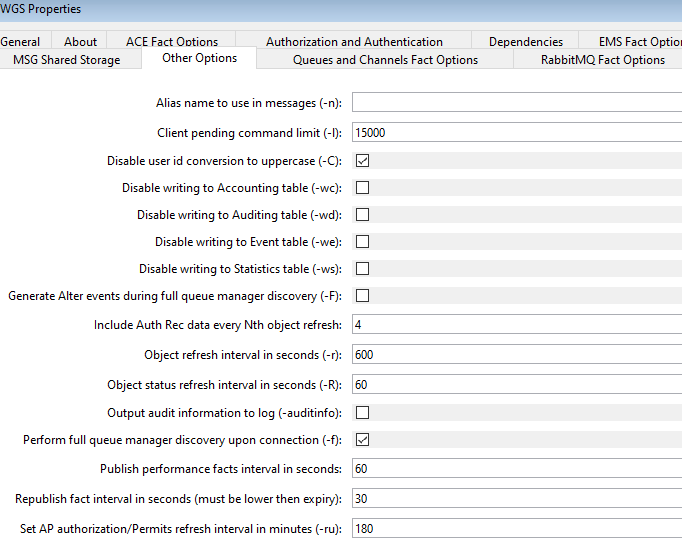Click the 'Alias name to use in messages (-n):' label

[249, 103]
